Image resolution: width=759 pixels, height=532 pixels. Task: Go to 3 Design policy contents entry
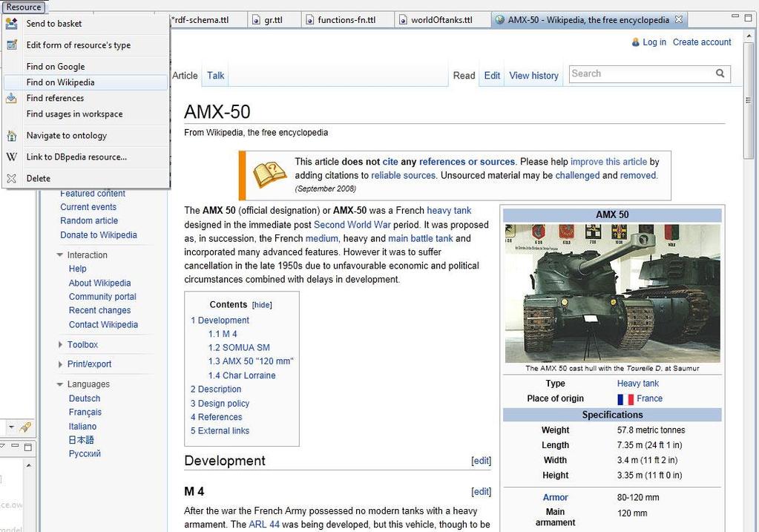click(x=220, y=403)
